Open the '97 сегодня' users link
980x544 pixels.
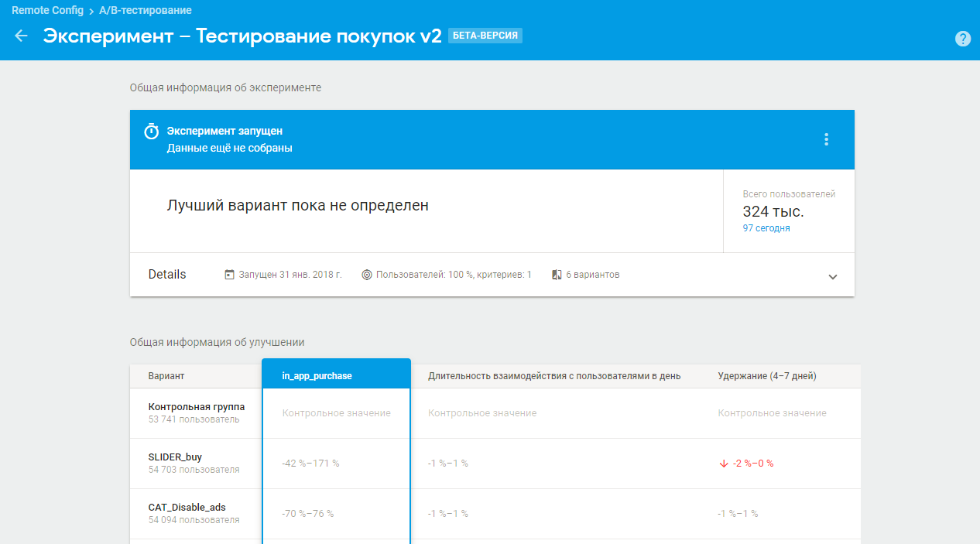pyautogui.click(x=766, y=228)
